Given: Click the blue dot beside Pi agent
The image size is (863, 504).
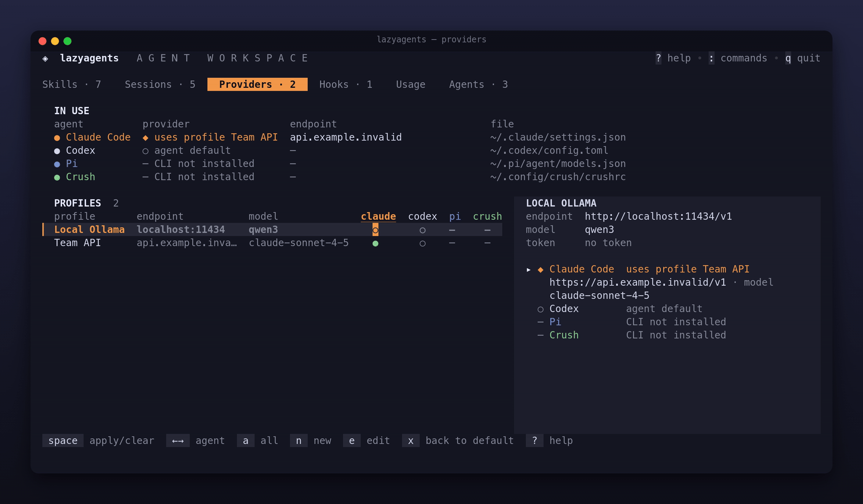Looking at the screenshot, I should coord(57,164).
